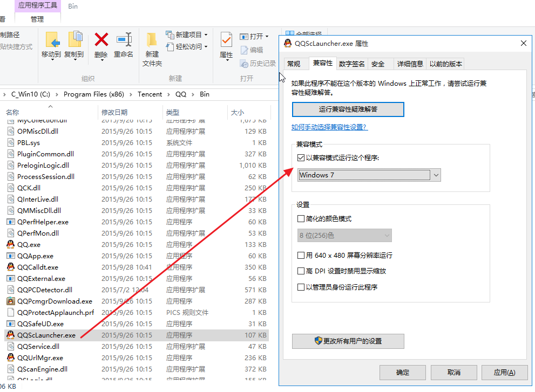The image size is (535, 392).
Task: Click the Cancel (取消) button
Action: point(454,373)
